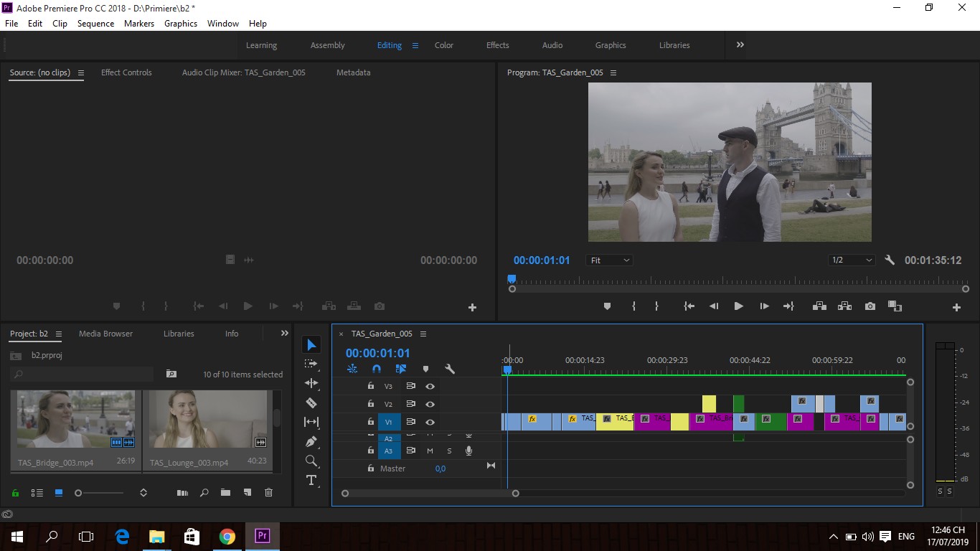Image resolution: width=980 pixels, height=551 pixels.
Task: Activate the Pen tool
Action: point(311,441)
